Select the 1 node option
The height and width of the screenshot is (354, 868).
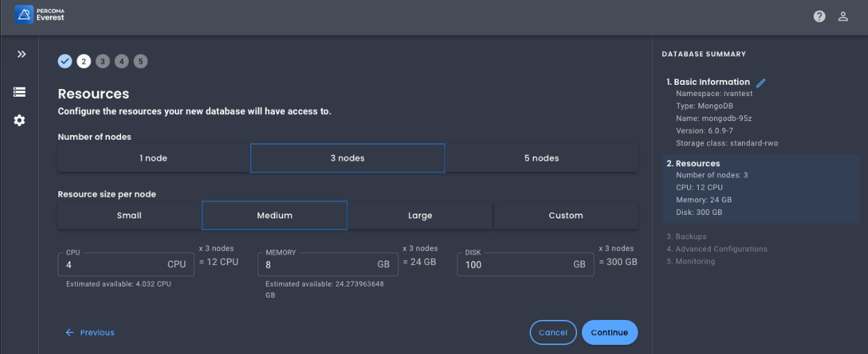coord(153,158)
